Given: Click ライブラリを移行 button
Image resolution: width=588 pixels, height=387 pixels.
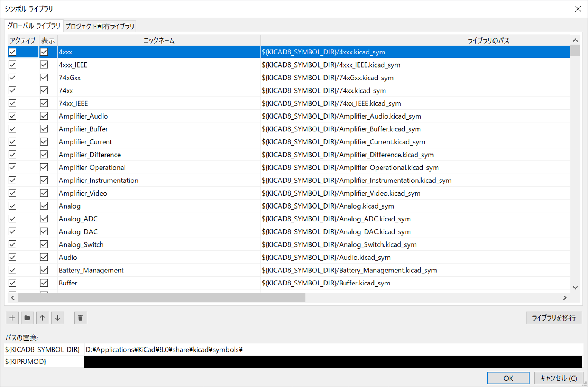Looking at the screenshot, I should coord(554,318).
